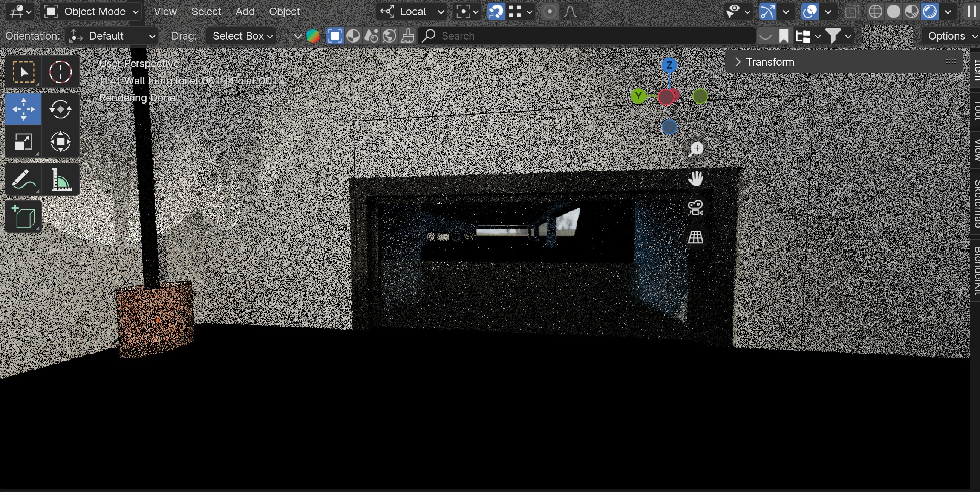This screenshot has width=980, height=492.
Task: Select the Scale tool
Action: click(x=24, y=142)
